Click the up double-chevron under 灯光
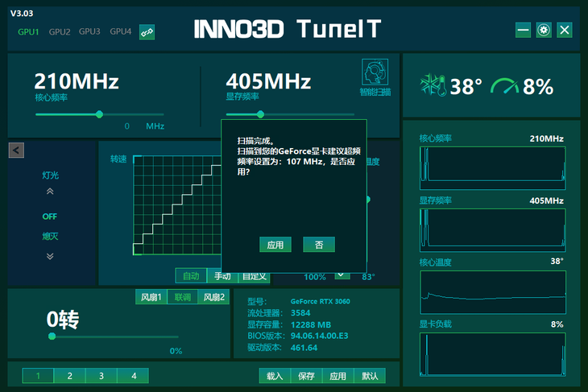 50,192
